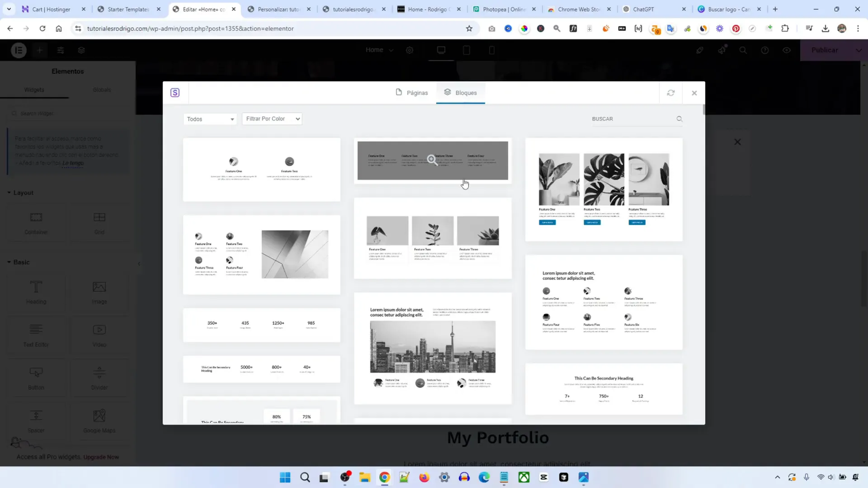Switch to the Páginas tab
The height and width of the screenshot is (488, 868).
click(x=417, y=92)
